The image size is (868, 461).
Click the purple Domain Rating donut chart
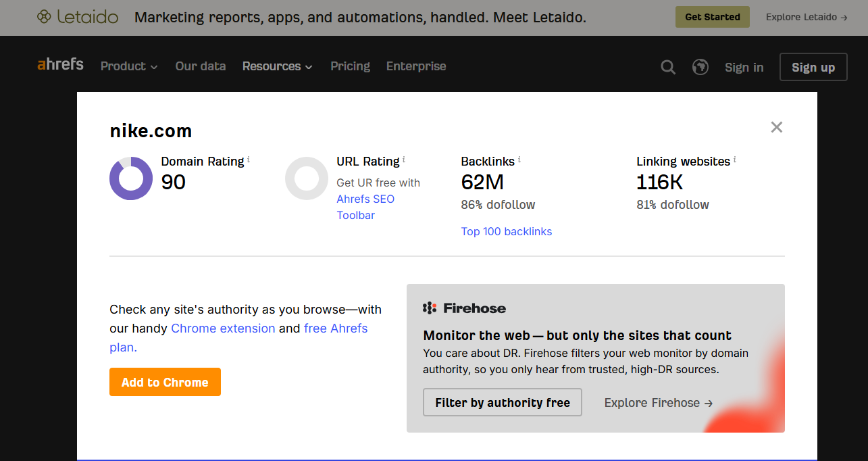[131, 178]
